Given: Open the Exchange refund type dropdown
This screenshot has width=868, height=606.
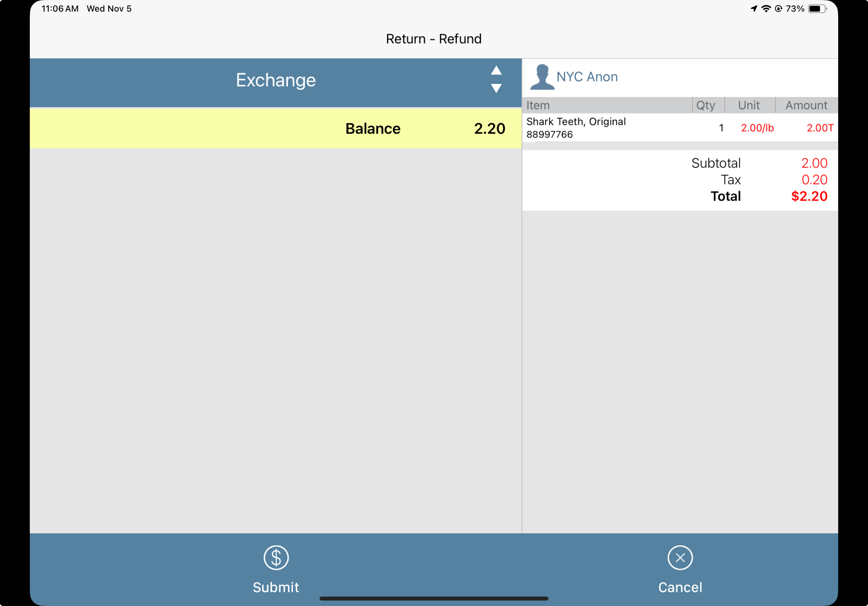Looking at the screenshot, I should click(x=276, y=80).
